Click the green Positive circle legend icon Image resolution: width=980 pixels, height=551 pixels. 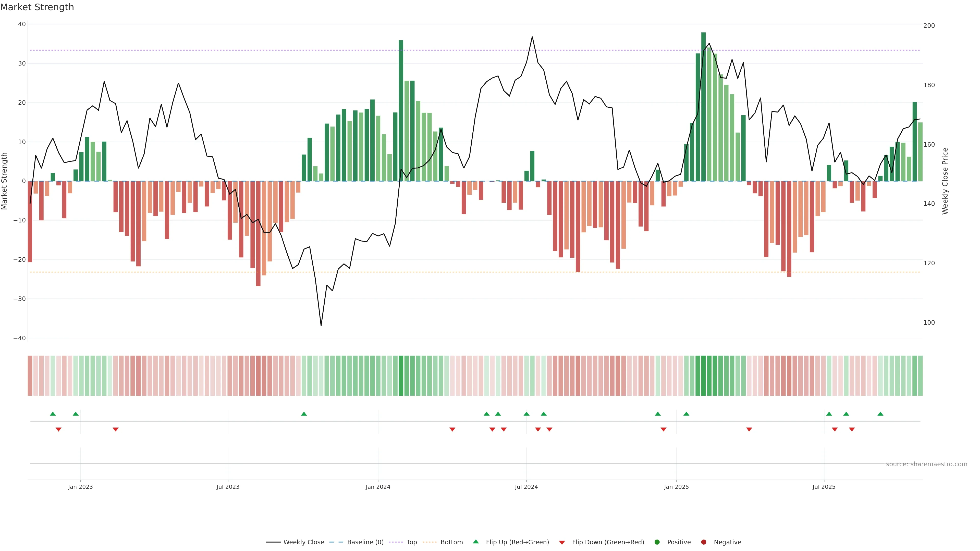(x=657, y=542)
